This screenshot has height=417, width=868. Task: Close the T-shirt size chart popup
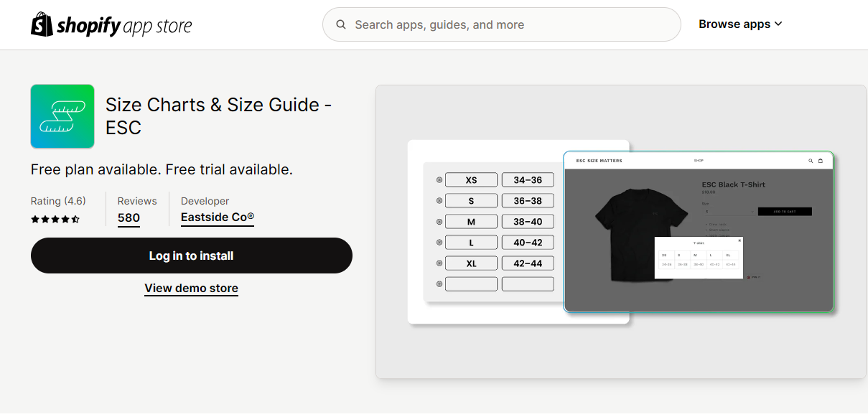740,240
